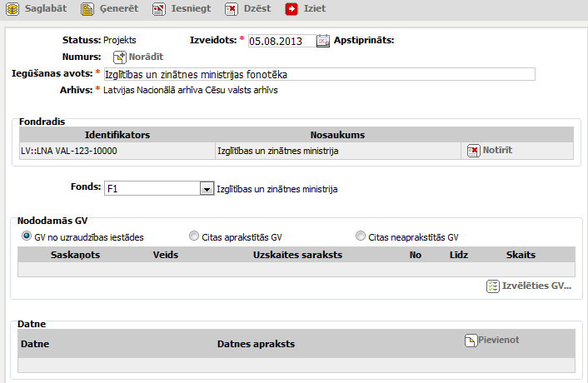Click the Dzēst delete icon

click(x=232, y=10)
